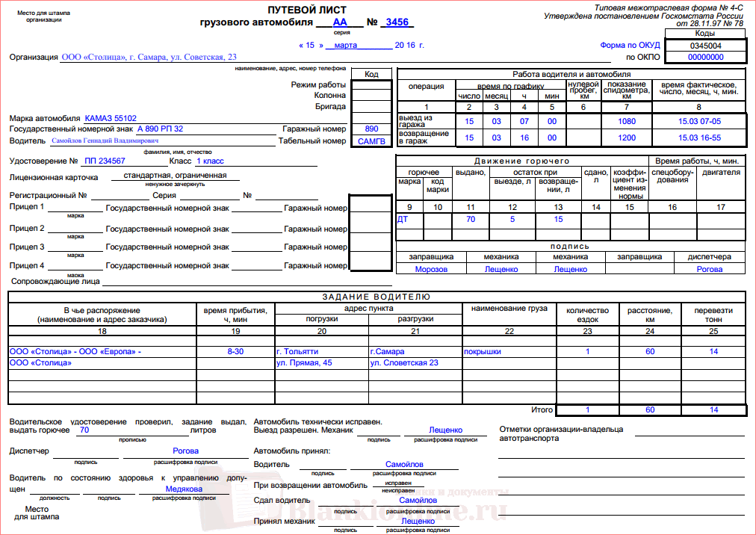Click scheduled return hour "16"
Image resolution: width=756 pixels, height=535 pixels.
[x=524, y=138]
